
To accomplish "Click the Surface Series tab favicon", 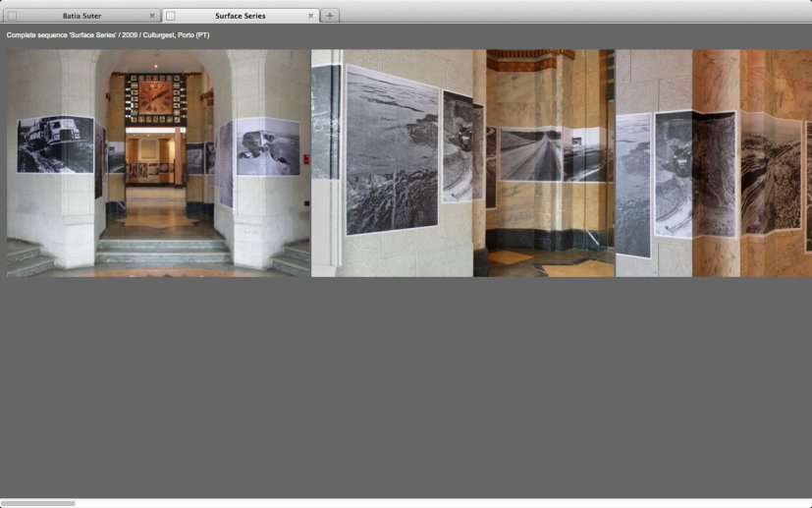I will 171,16.
